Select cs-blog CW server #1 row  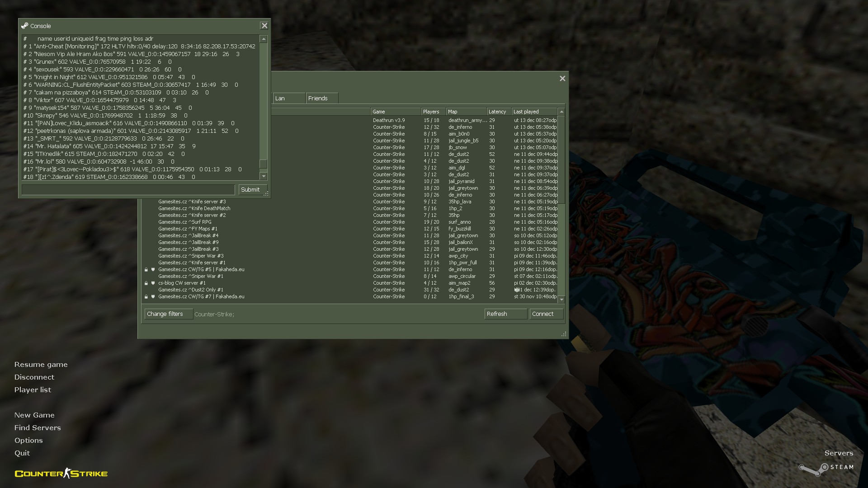(x=350, y=283)
